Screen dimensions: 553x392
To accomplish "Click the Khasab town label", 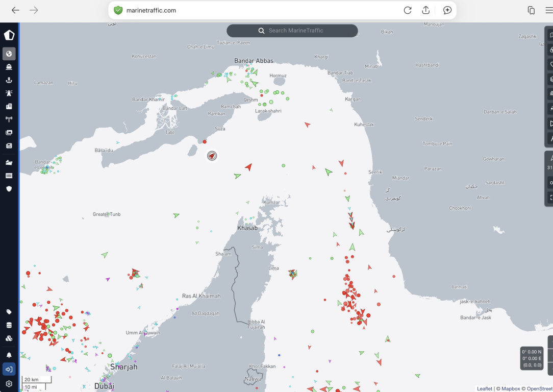I will click(247, 228).
